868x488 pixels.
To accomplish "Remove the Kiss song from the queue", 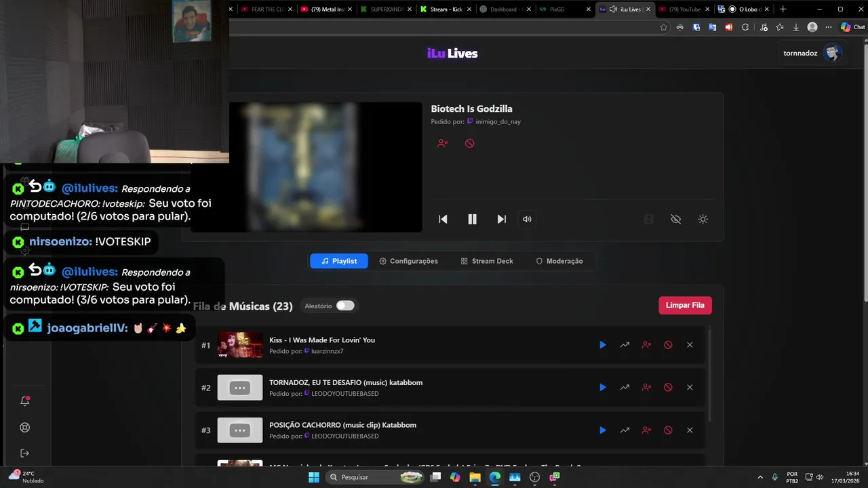I will click(690, 345).
